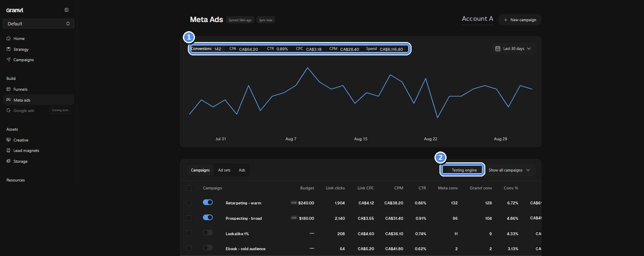This screenshot has width=644, height=256.
Task: Go to Home in the sidebar
Action: click(x=38, y=38)
